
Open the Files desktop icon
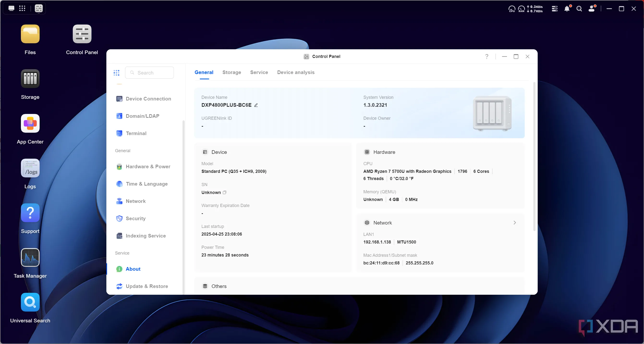tap(30, 34)
